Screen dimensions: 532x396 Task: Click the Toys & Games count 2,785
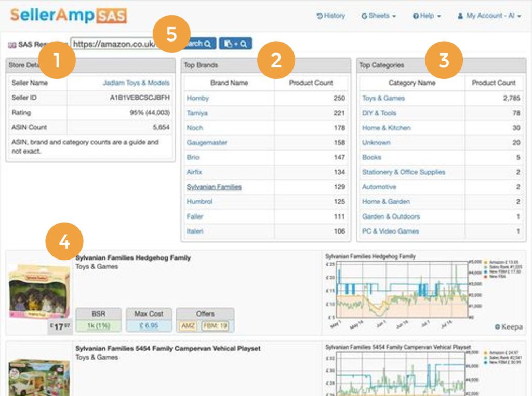pos(512,98)
